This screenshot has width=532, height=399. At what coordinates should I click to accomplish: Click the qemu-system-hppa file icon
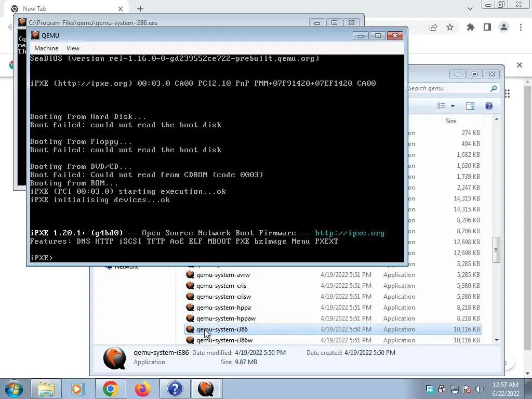tap(190, 307)
